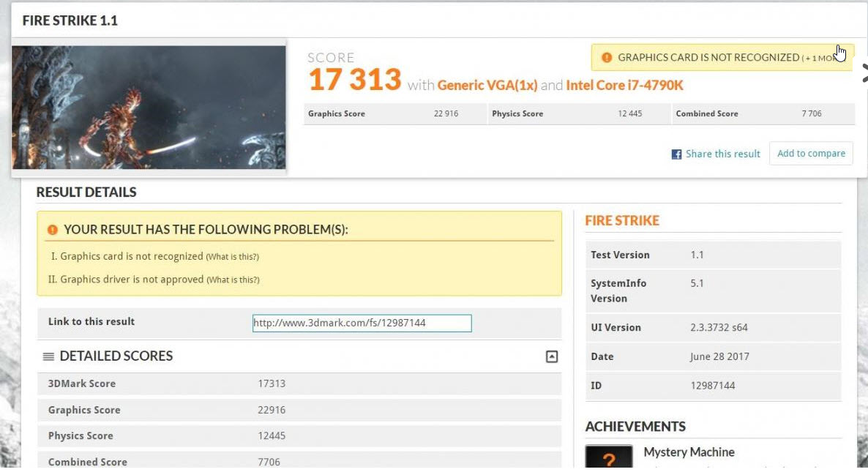Click the warning icon beside Your Result Has problems
Image resolution: width=868 pixels, height=472 pixels.
[53, 230]
